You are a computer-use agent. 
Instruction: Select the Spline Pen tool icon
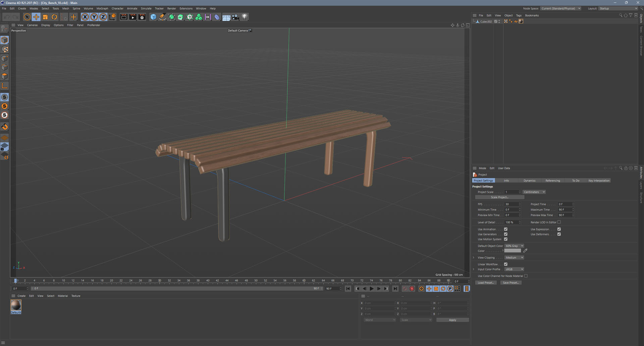tap(162, 17)
